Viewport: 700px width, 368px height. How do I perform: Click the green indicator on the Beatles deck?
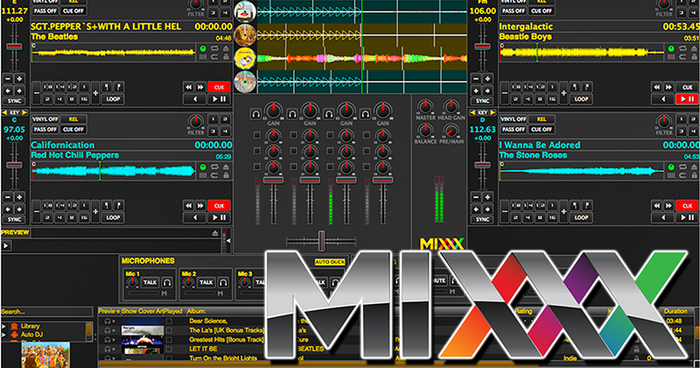pyautogui.click(x=203, y=48)
